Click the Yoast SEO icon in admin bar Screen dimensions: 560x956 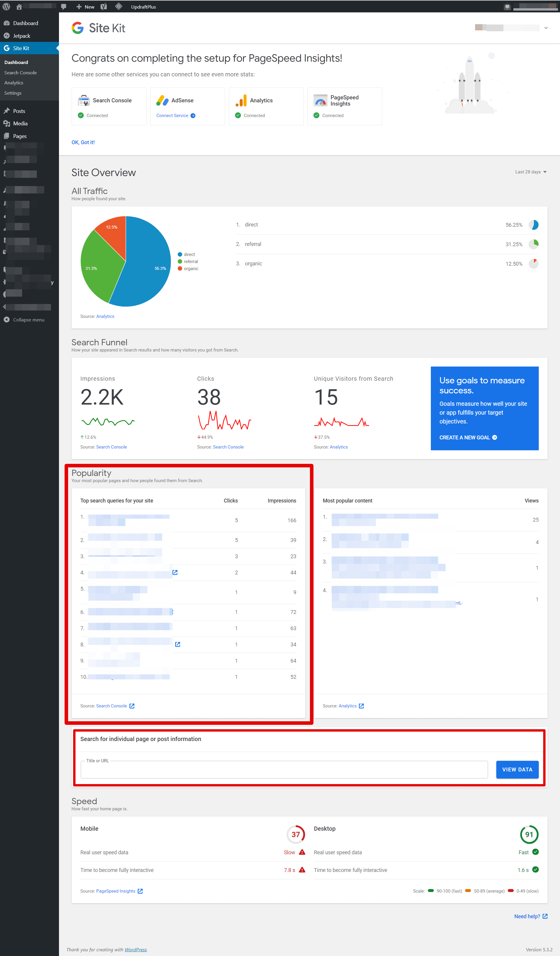104,6
